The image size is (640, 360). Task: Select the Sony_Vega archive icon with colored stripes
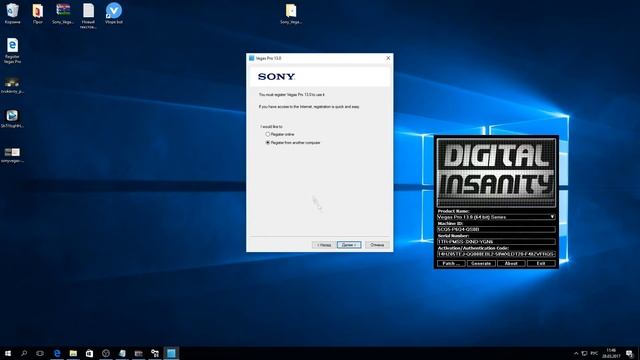(x=63, y=13)
